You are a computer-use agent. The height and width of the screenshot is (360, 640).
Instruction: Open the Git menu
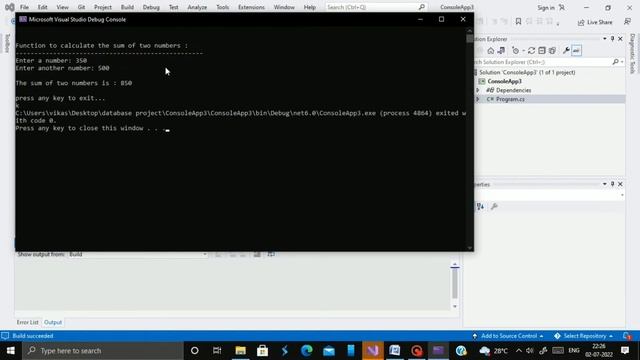click(81, 7)
